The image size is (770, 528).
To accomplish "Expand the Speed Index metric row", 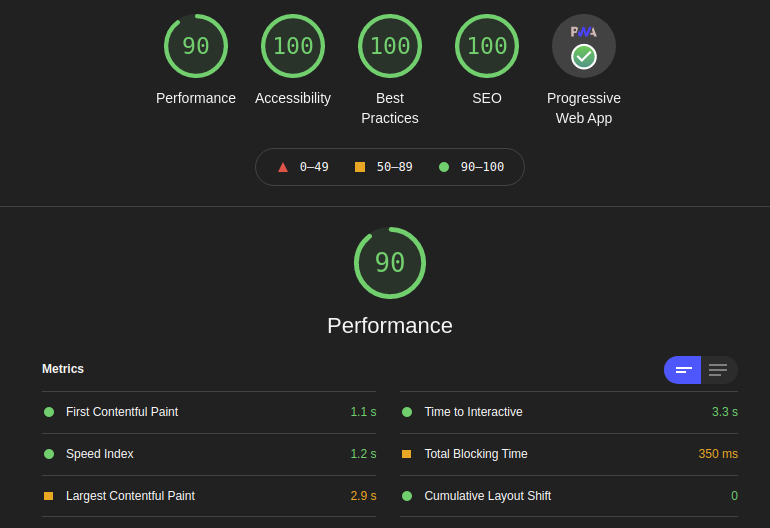I will 100,454.
